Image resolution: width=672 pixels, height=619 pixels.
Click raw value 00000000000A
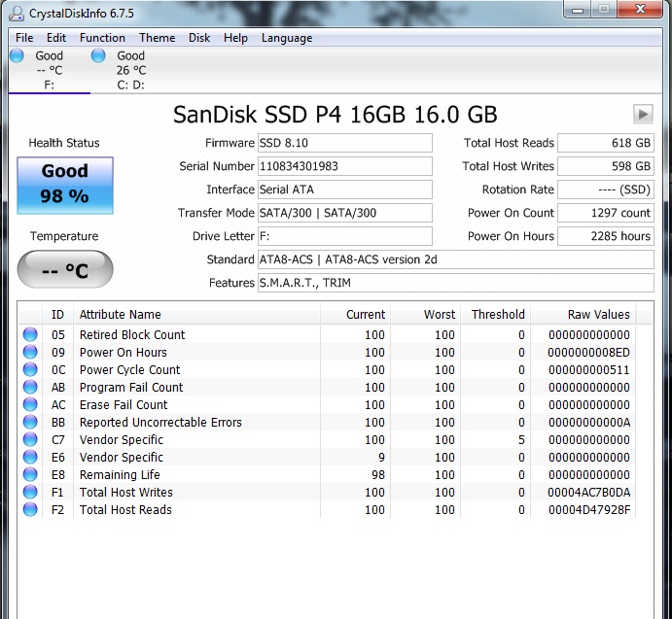tap(589, 423)
